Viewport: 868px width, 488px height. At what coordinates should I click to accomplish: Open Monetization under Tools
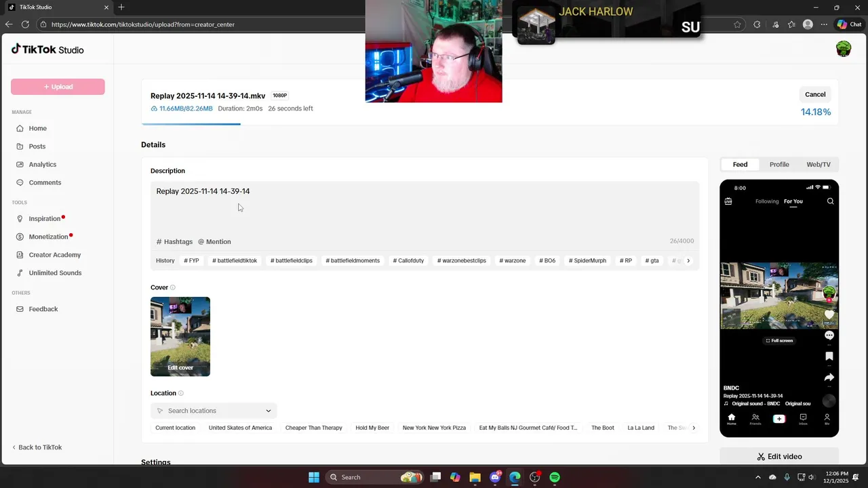pos(48,237)
